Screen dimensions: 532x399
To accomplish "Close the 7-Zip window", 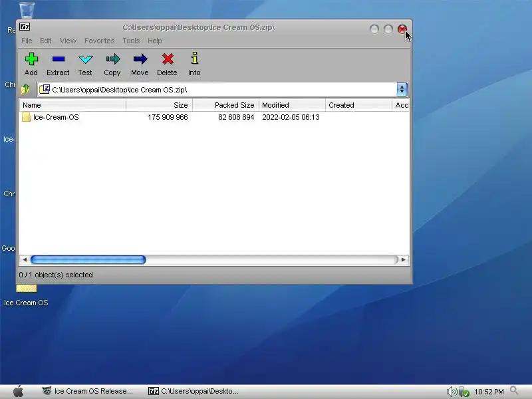I will [402, 29].
